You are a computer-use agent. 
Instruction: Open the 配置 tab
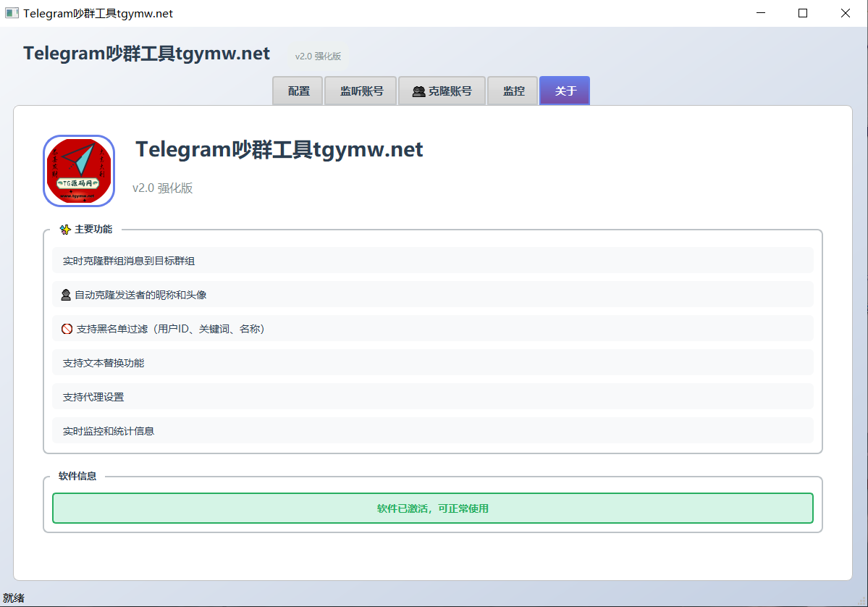point(298,91)
